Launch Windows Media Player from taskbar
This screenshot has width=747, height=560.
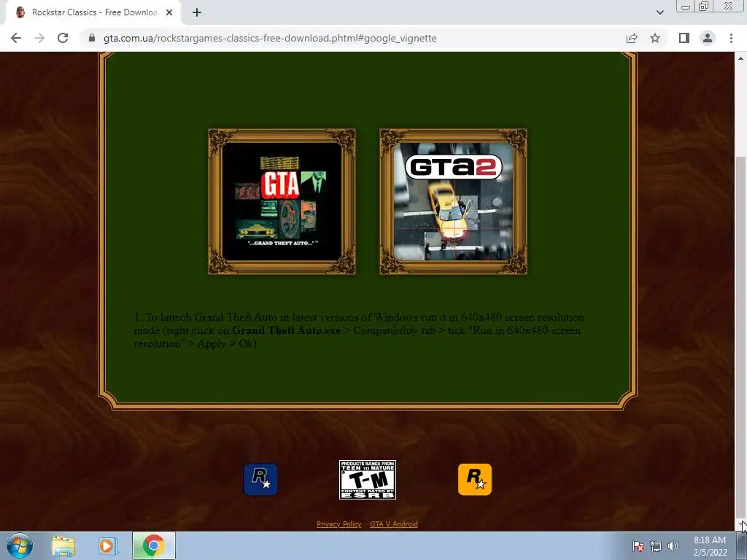[108, 545]
